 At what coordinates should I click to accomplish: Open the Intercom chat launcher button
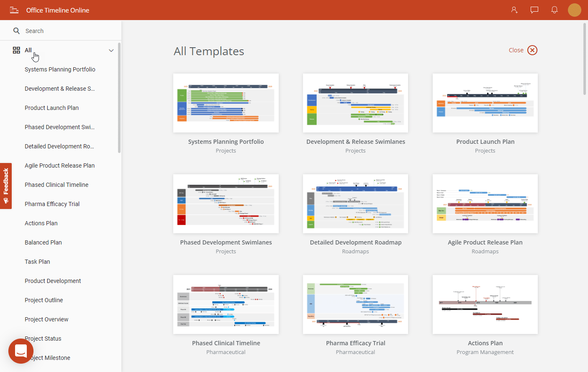(21, 351)
